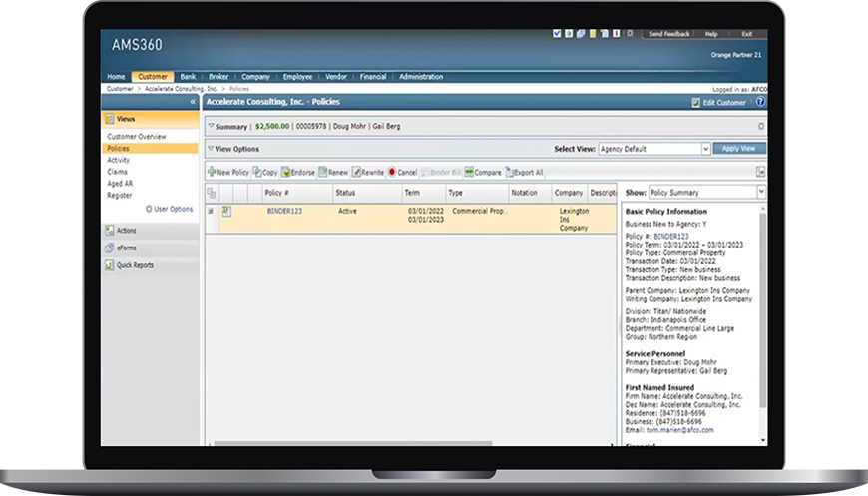
Task: Collapse the left sidebar with double chevron
Action: (193, 102)
